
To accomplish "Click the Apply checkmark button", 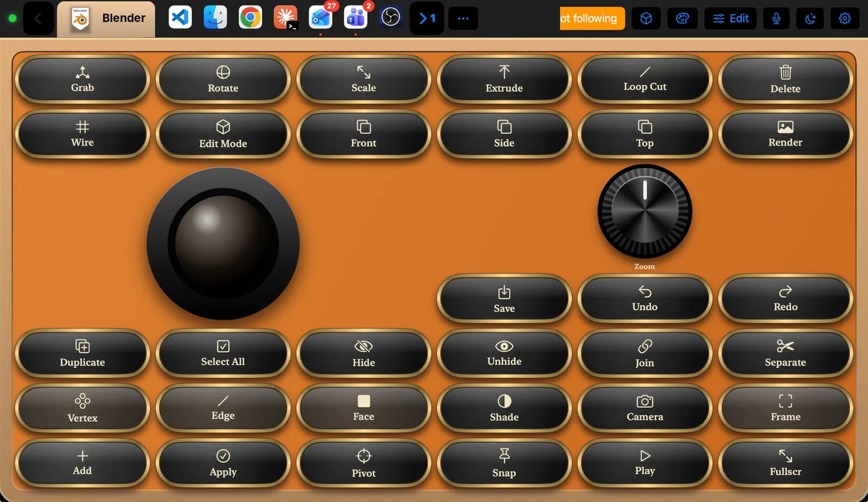I will [x=223, y=463].
